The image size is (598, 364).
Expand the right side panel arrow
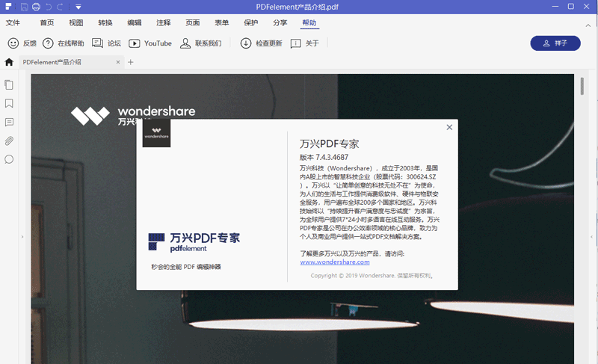tap(591, 237)
